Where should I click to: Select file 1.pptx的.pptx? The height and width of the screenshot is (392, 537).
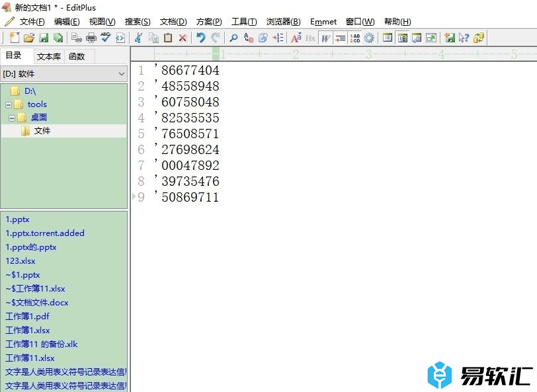click(x=31, y=247)
